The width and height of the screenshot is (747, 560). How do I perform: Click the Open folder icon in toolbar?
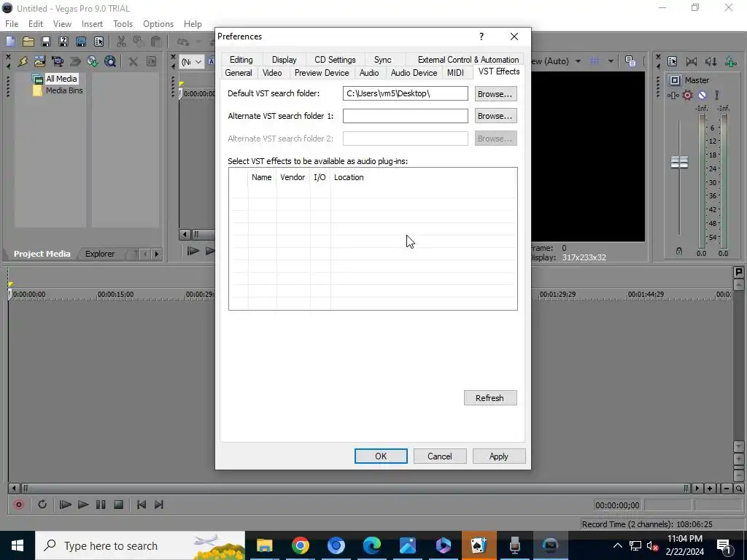coord(28,42)
